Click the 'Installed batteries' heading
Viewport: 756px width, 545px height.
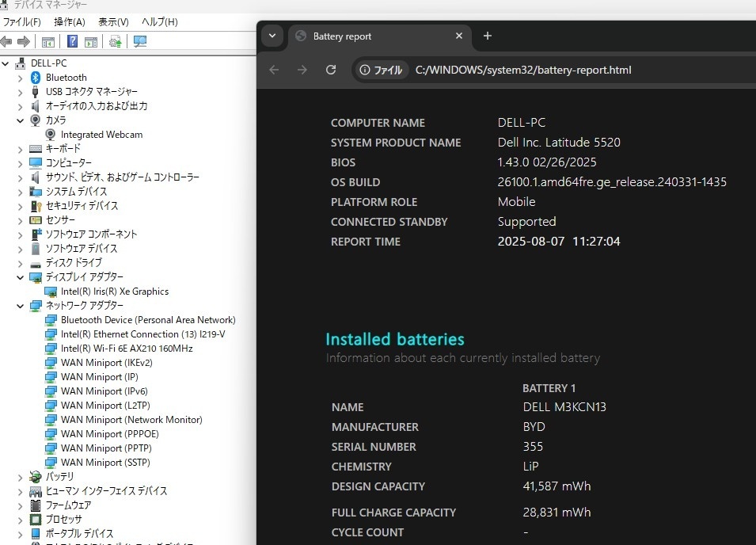[x=395, y=339]
